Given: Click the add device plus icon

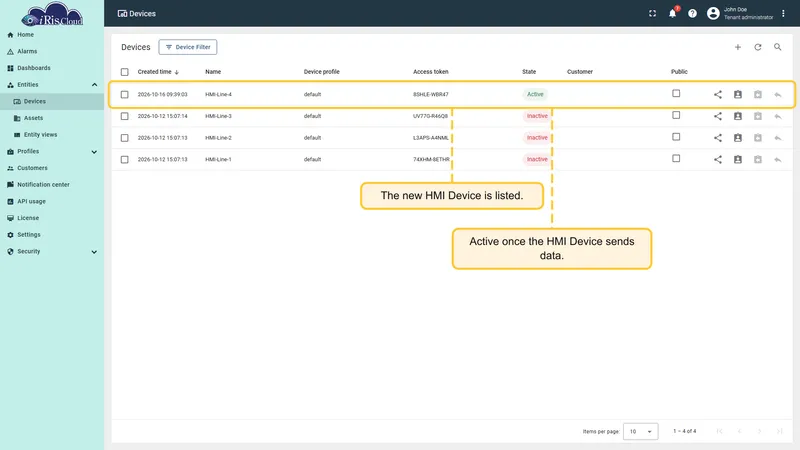Looking at the screenshot, I should (x=737, y=47).
